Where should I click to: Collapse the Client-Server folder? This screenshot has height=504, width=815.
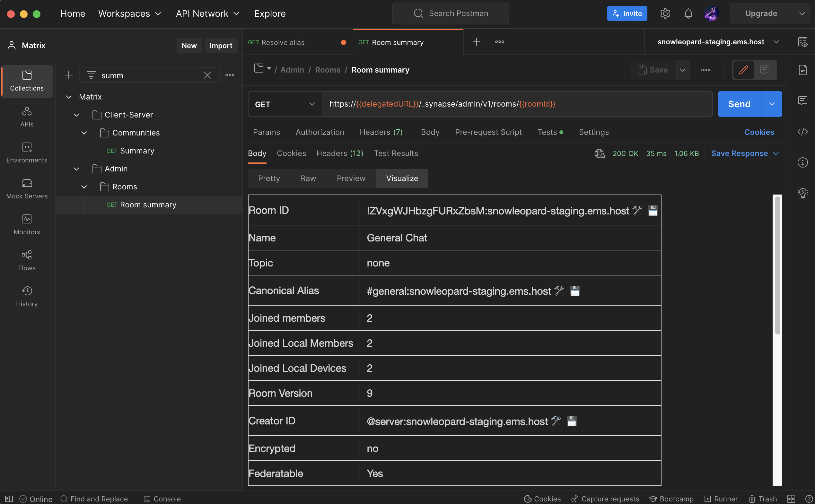[x=76, y=115]
